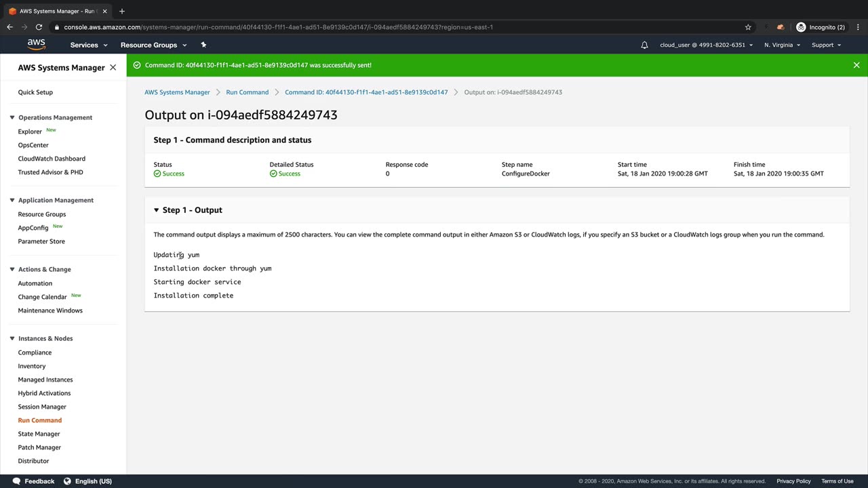Screen dimensions: 868x488
Task: Click Run Command breadcrumb link
Action: pyautogui.click(x=248, y=92)
